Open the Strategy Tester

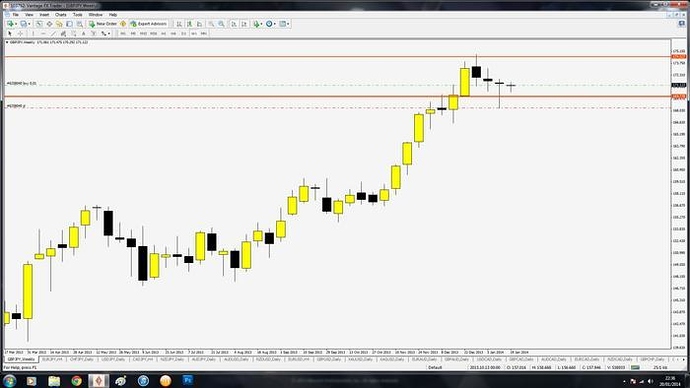[x=80, y=24]
